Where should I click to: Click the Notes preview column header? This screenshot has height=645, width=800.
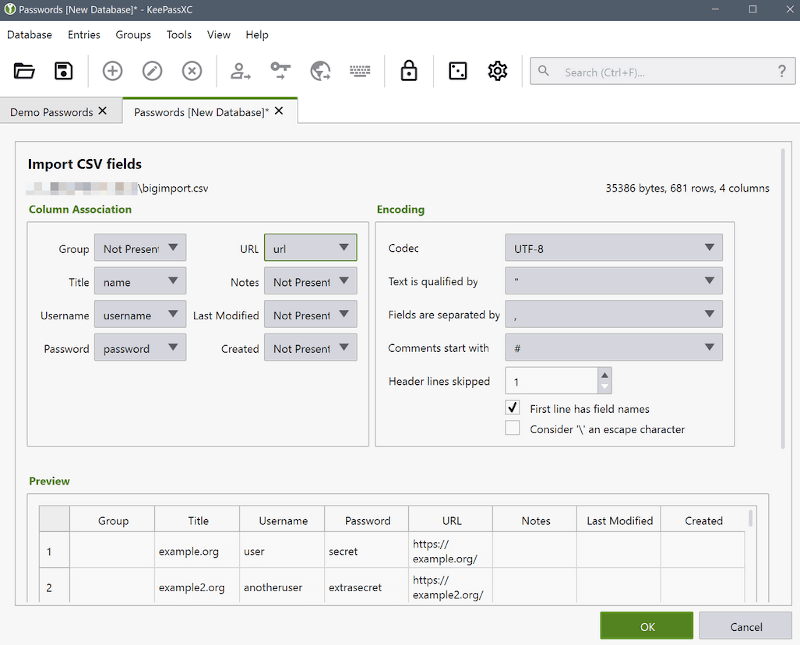535,520
